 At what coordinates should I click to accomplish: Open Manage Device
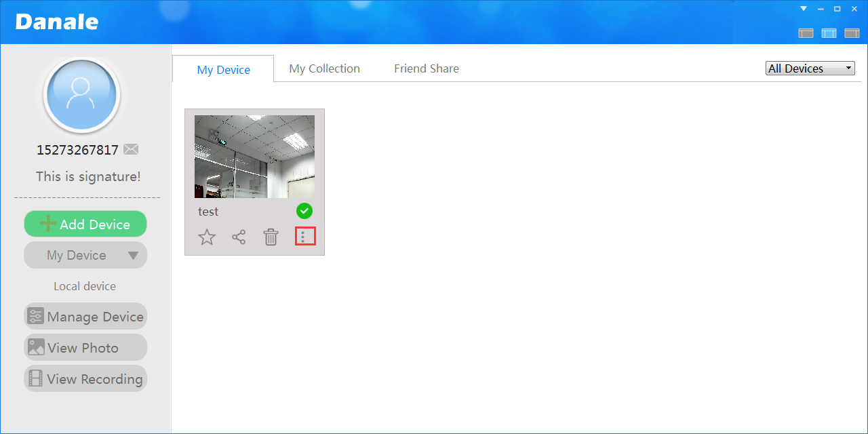pyautogui.click(x=85, y=317)
